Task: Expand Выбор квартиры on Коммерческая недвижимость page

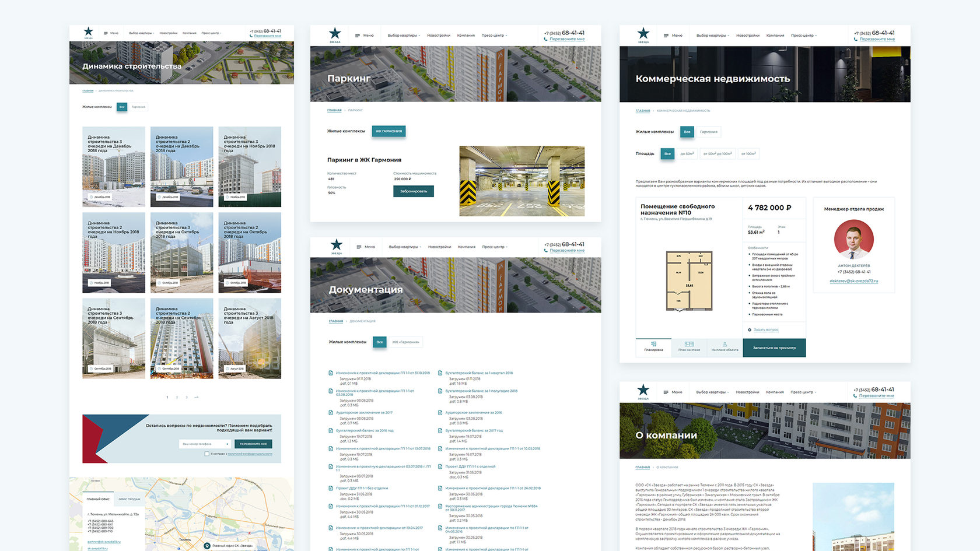Action: point(713,36)
